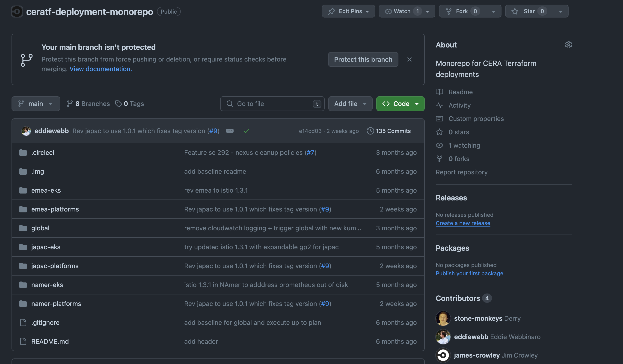Open the Readme via the book icon
This screenshot has width=623, height=364.
[x=460, y=92]
